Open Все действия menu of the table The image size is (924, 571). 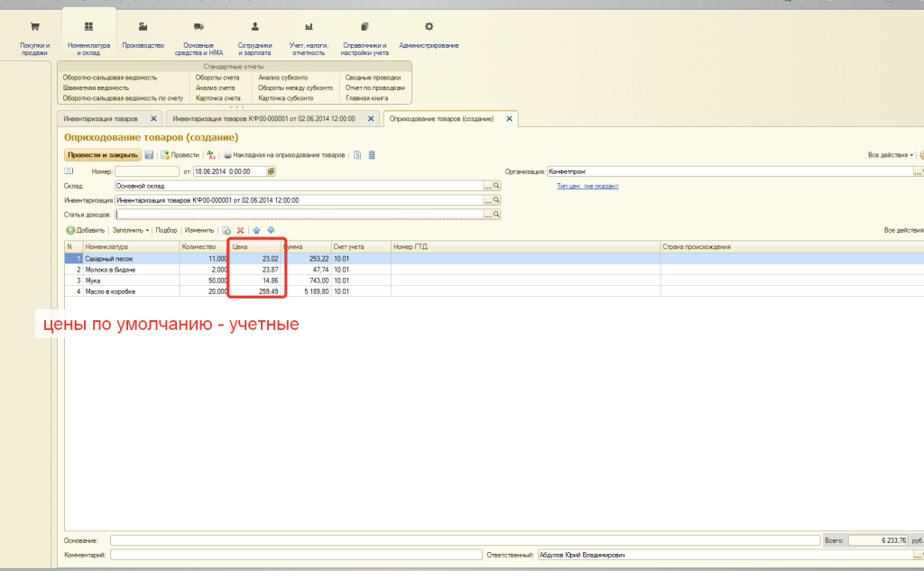pyautogui.click(x=903, y=230)
